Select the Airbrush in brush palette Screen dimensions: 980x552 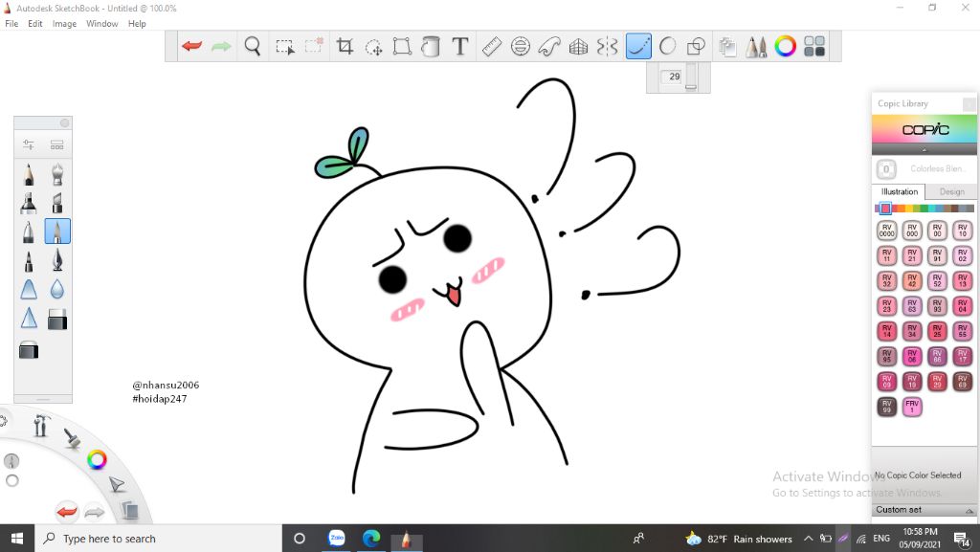pos(57,174)
